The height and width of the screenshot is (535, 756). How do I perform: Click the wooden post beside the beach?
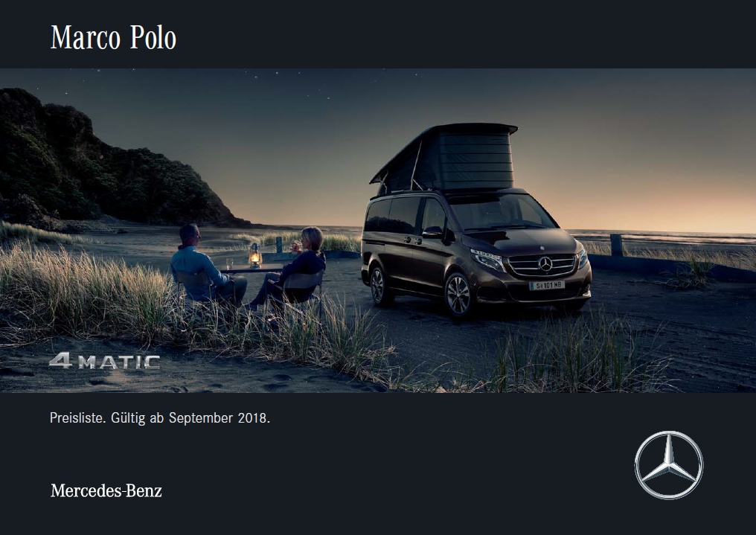tap(616, 245)
